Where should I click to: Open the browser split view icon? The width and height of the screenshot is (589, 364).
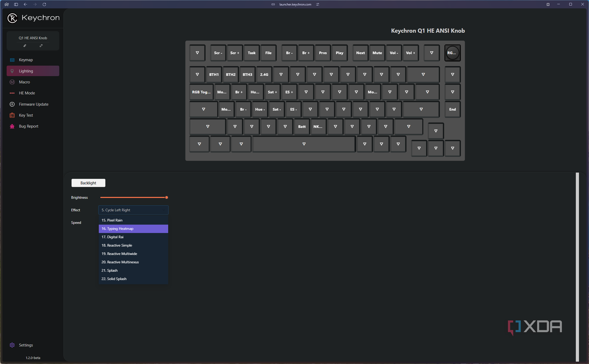(x=548, y=4)
